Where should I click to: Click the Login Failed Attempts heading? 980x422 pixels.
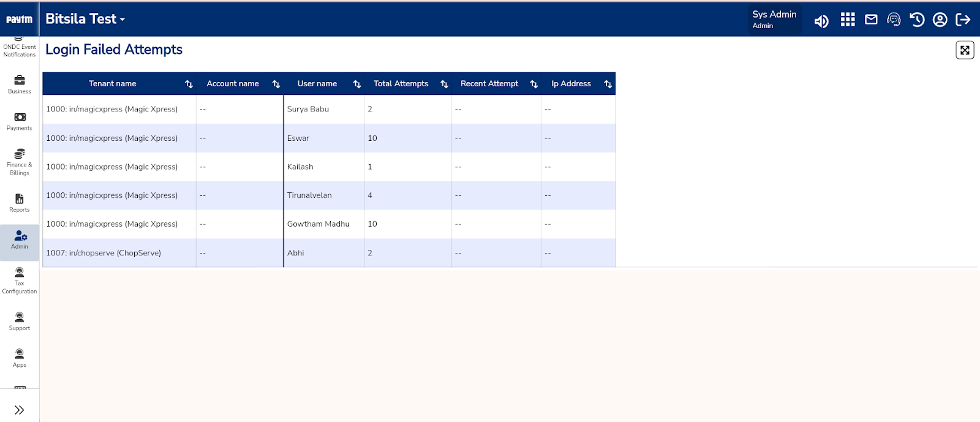pyautogui.click(x=114, y=50)
